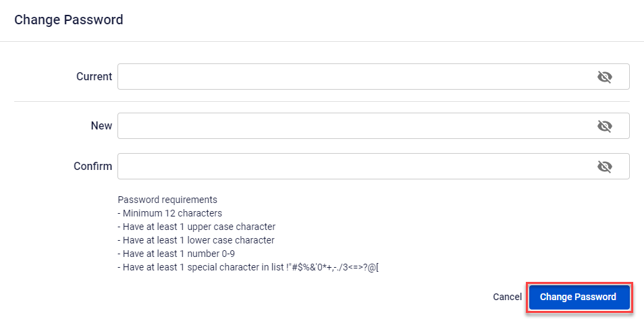644x319 pixels.
Task: Click the "Password requirements" heading text
Action: [167, 200]
